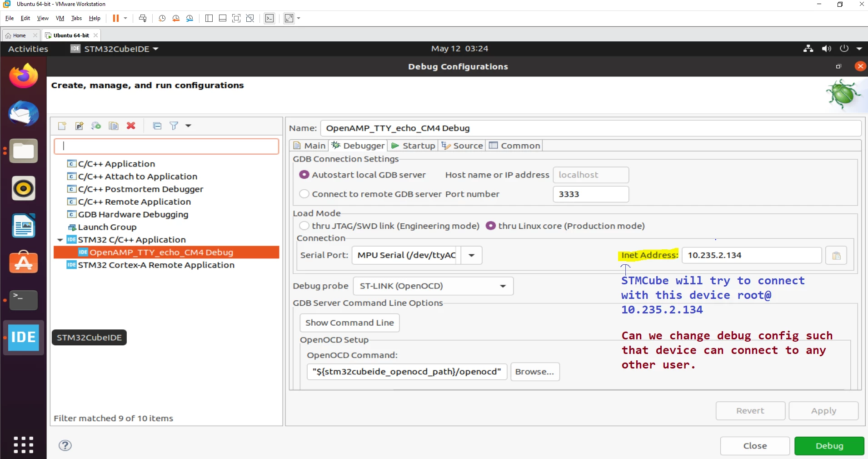This screenshot has width=868, height=459.
Task: Click the Port number input field
Action: [x=591, y=194]
